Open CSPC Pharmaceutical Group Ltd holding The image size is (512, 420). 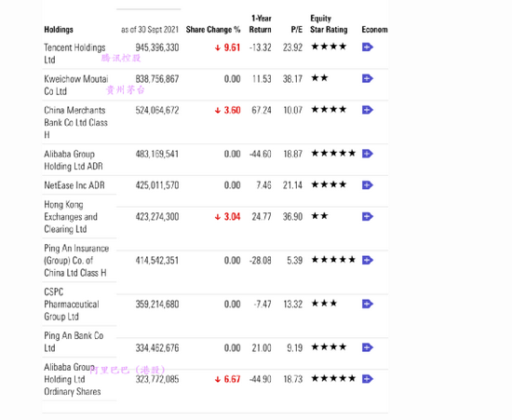click(x=72, y=305)
